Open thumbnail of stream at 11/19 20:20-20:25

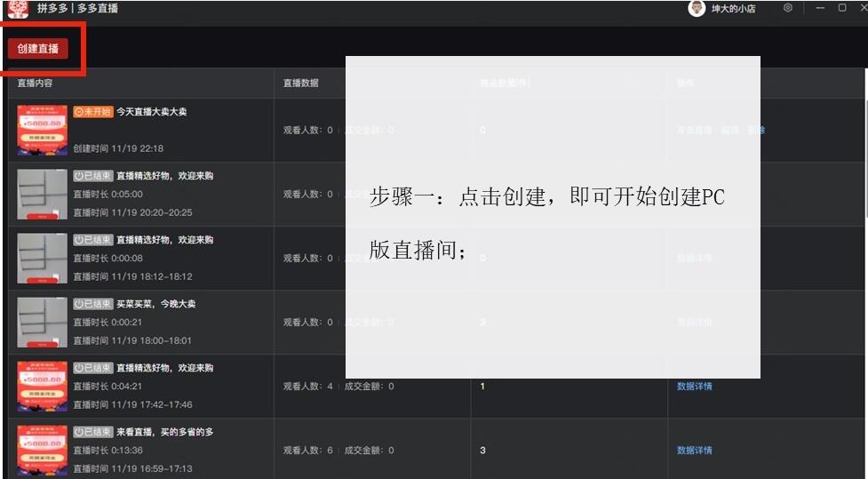42,195
